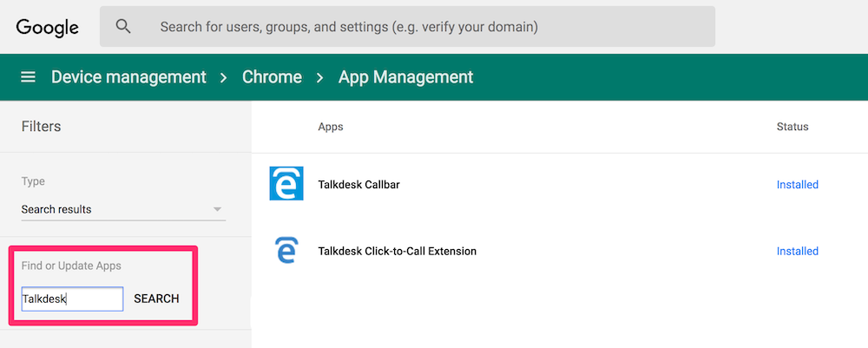
Task: Click the Status column header
Action: [x=792, y=127]
